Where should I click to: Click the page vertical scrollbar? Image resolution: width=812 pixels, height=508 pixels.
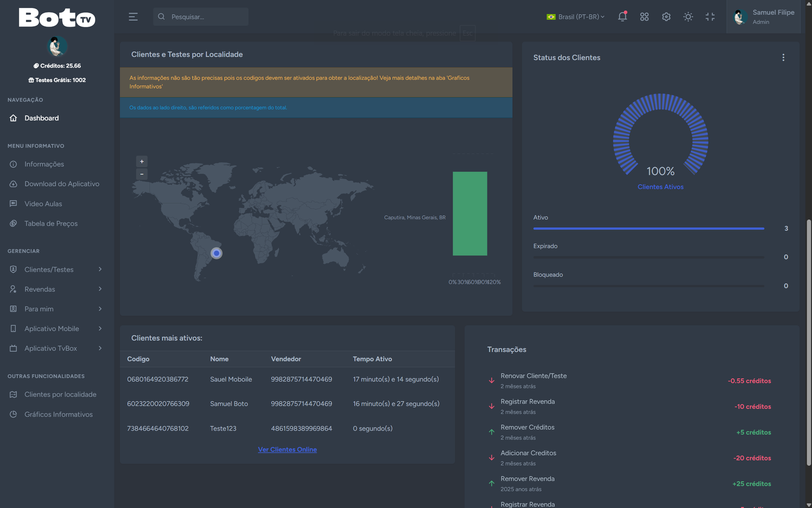tap(808, 343)
